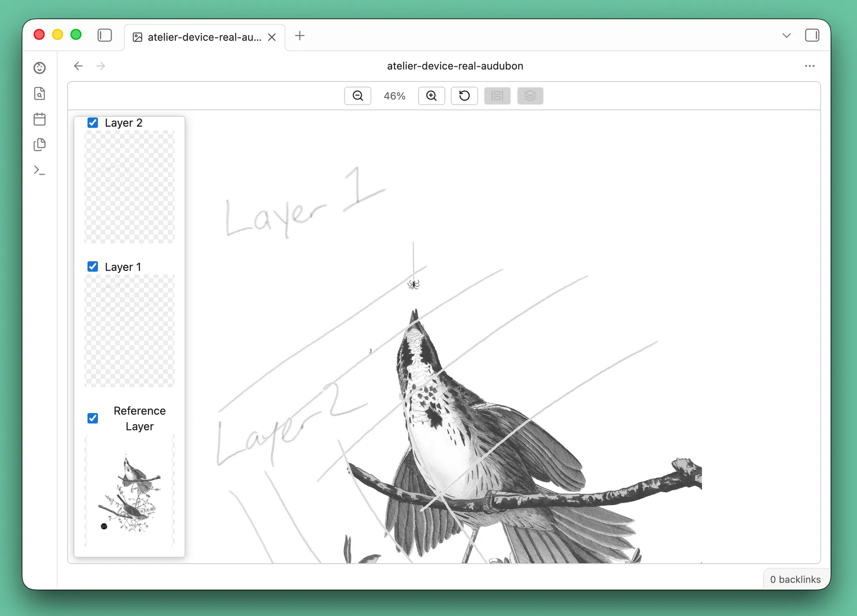Screen dimensions: 857x616
Task: Select the Reference Layer bird thumbnail
Action: pos(129,490)
